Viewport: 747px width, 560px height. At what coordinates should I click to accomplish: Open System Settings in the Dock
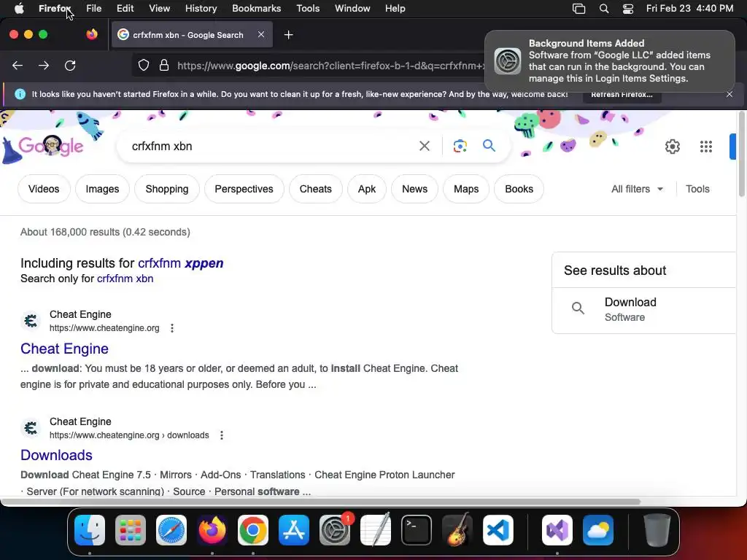click(335, 530)
